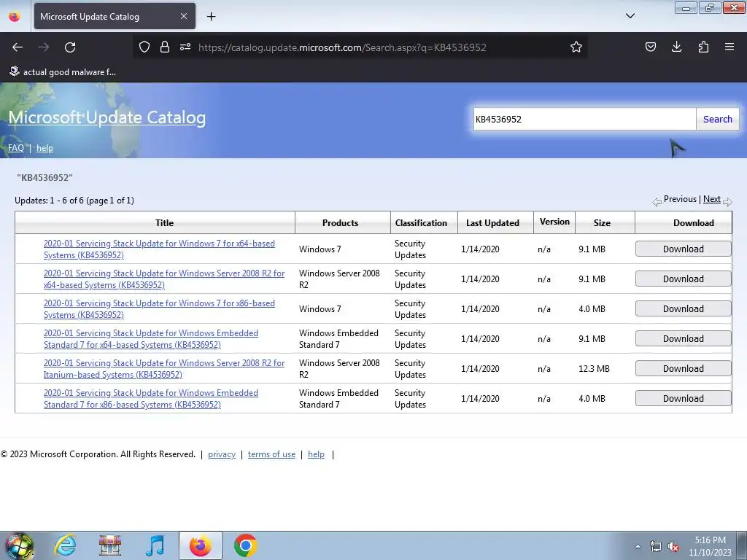Image resolution: width=747 pixels, height=560 pixels.
Task: Open Embedded Standard 7 x86 update link
Action: coord(150,399)
